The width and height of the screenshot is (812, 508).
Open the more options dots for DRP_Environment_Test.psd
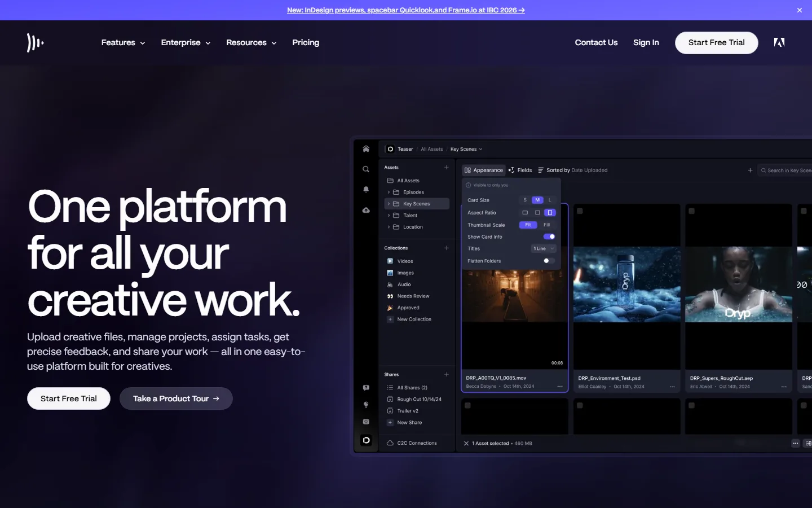(672, 387)
